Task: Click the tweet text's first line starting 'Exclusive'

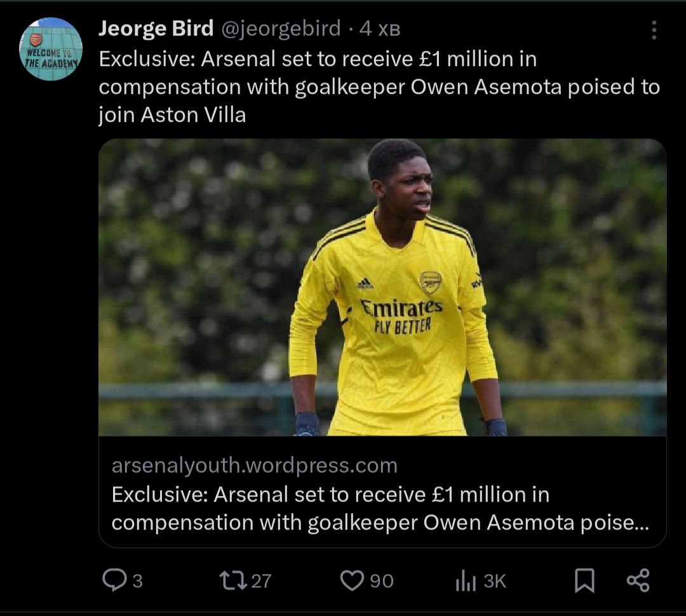Action: pos(318,59)
